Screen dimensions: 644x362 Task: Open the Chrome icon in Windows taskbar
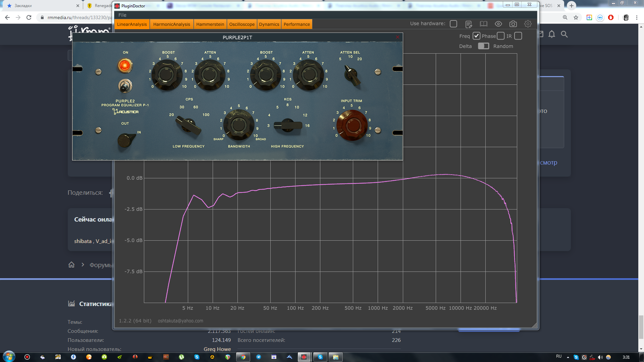(x=243, y=357)
